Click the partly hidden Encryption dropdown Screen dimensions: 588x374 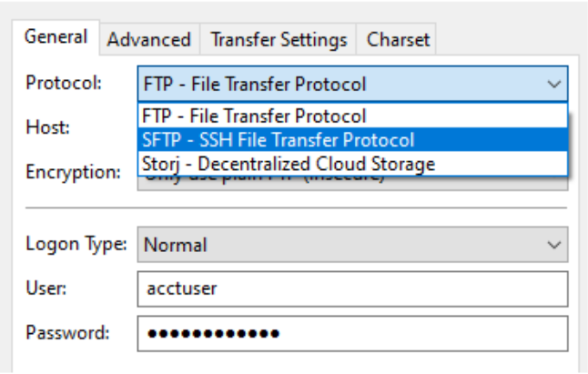coord(352,183)
